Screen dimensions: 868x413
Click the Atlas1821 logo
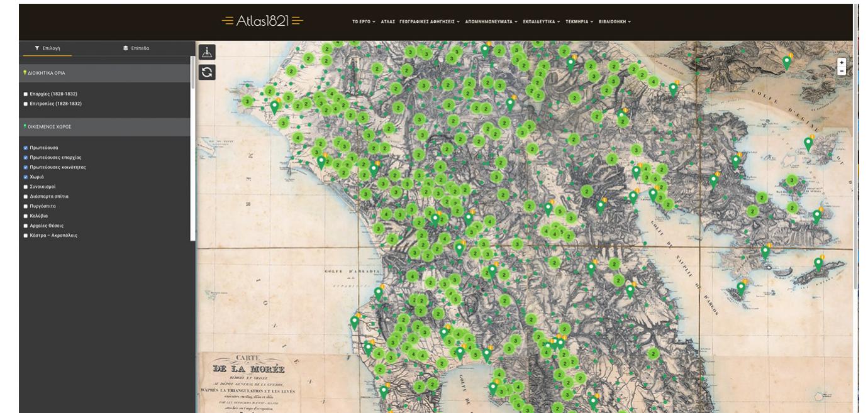click(262, 21)
